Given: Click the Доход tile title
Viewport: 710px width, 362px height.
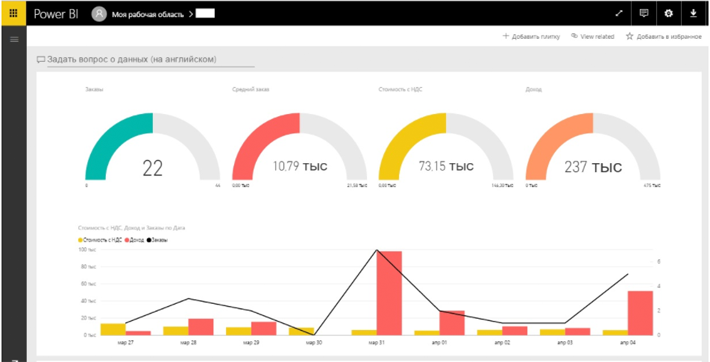Looking at the screenshot, I should (x=533, y=90).
